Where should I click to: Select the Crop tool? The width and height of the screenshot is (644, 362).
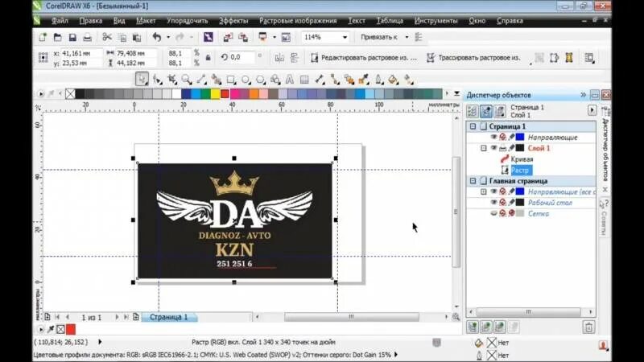point(172,79)
